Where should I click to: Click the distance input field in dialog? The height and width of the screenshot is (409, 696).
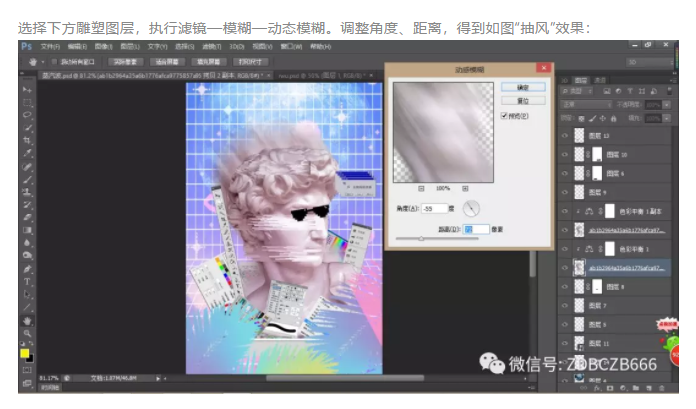click(476, 229)
